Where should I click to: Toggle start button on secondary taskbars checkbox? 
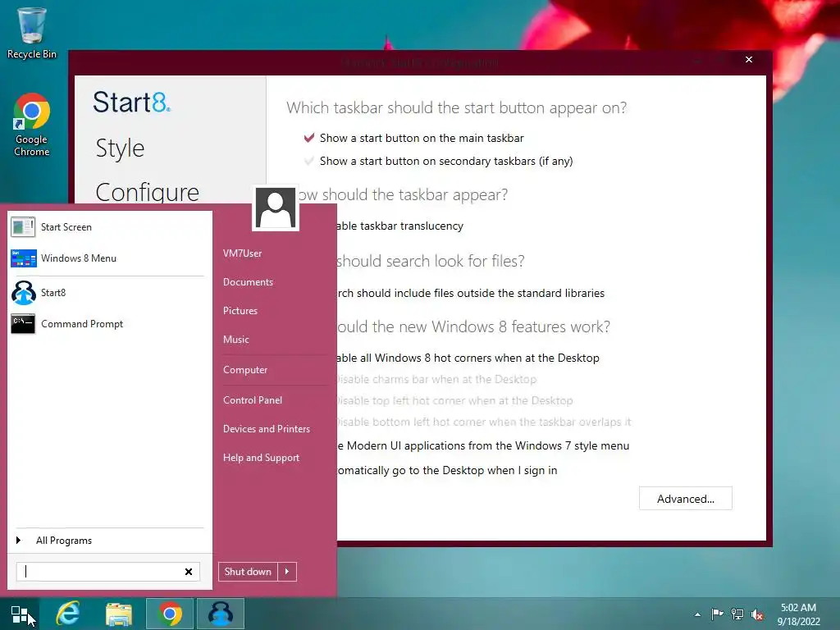(x=309, y=161)
